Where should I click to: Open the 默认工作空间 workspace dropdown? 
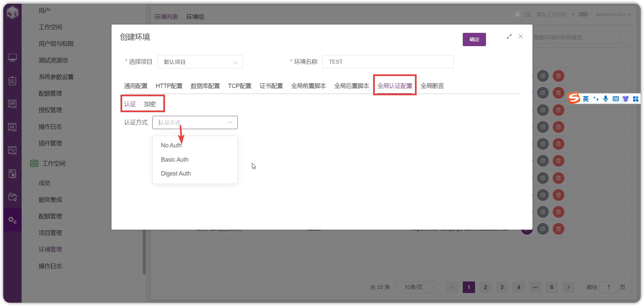(555, 14)
